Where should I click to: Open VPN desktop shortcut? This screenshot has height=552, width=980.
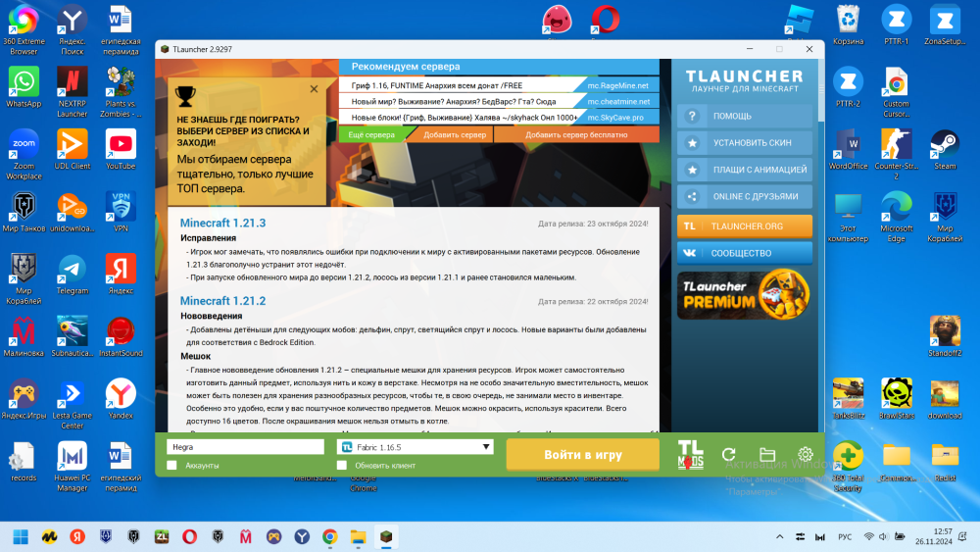pos(121,212)
